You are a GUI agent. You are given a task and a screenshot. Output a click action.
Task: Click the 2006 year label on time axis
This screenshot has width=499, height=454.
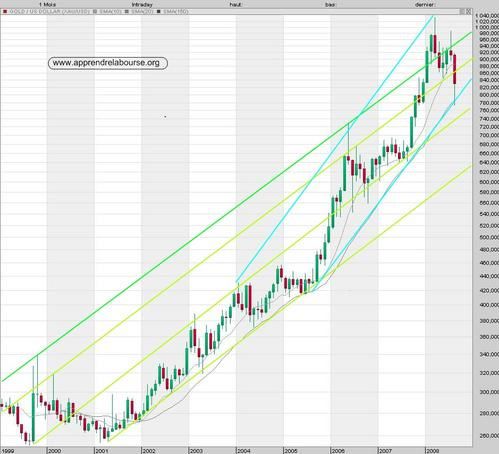(x=338, y=451)
